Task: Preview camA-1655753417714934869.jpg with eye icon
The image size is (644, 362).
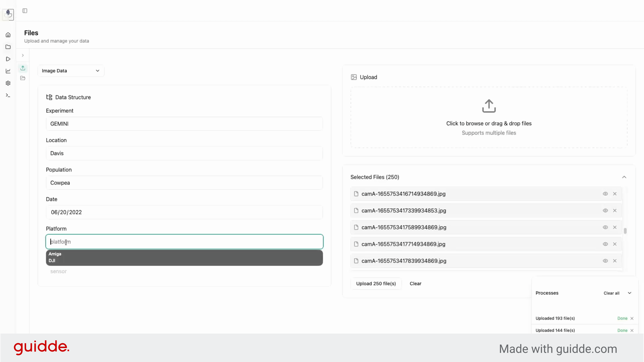Action: click(x=605, y=244)
